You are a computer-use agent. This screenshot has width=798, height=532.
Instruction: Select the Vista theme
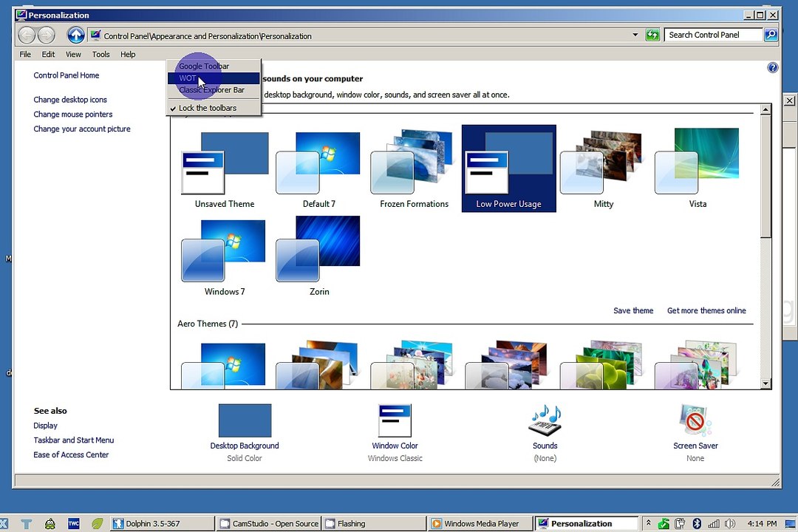[698, 170]
